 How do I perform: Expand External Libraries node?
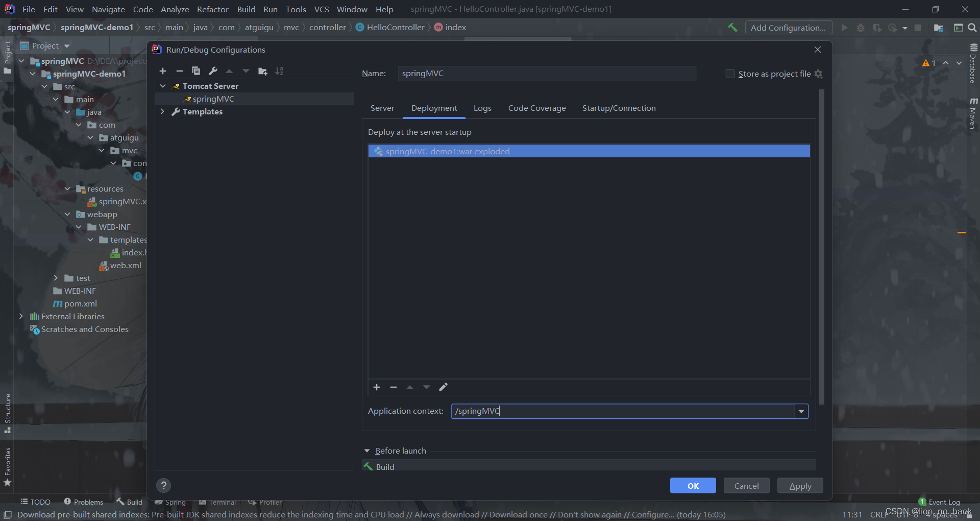(21, 316)
